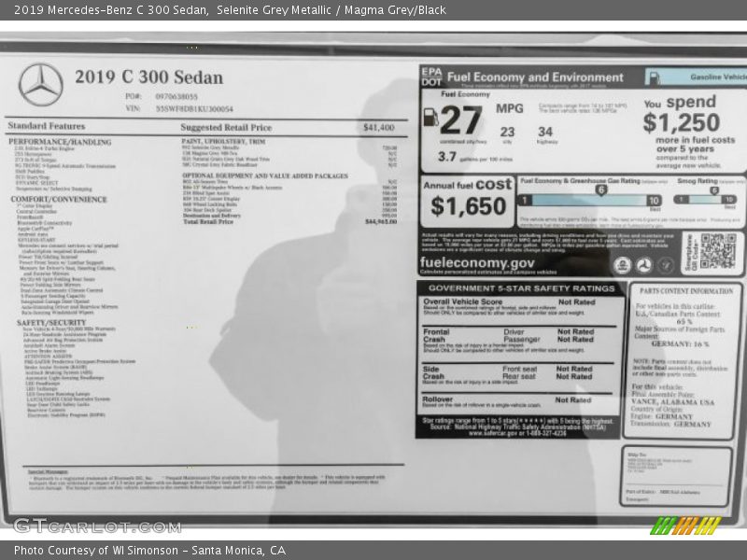Viewport: 747px width, 560px height.
Task: Click the "Fuel Economy and Environment" header
Action: point(535,77)
